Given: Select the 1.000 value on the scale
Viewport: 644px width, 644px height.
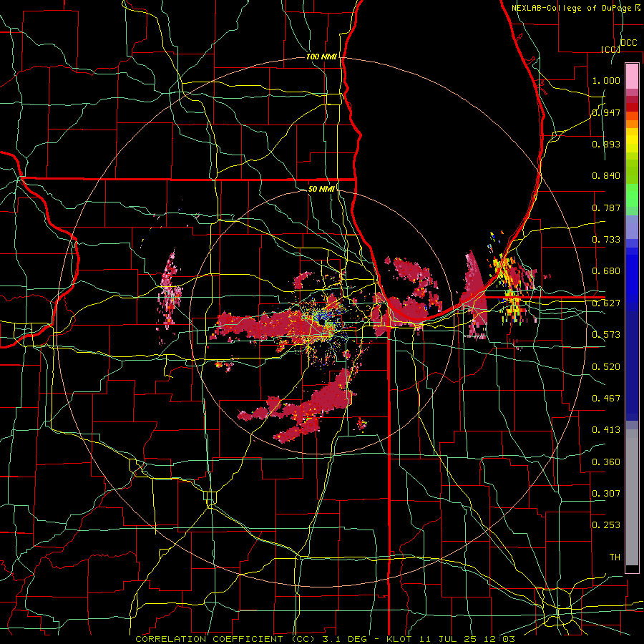Looking at the screenshot, I should [606, 80].
